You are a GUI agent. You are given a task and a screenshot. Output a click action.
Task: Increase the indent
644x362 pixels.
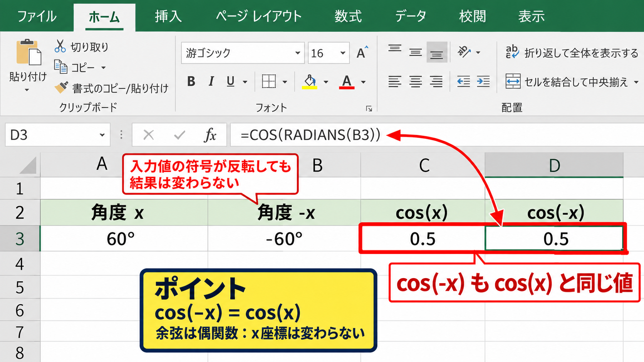coord(483,82)
